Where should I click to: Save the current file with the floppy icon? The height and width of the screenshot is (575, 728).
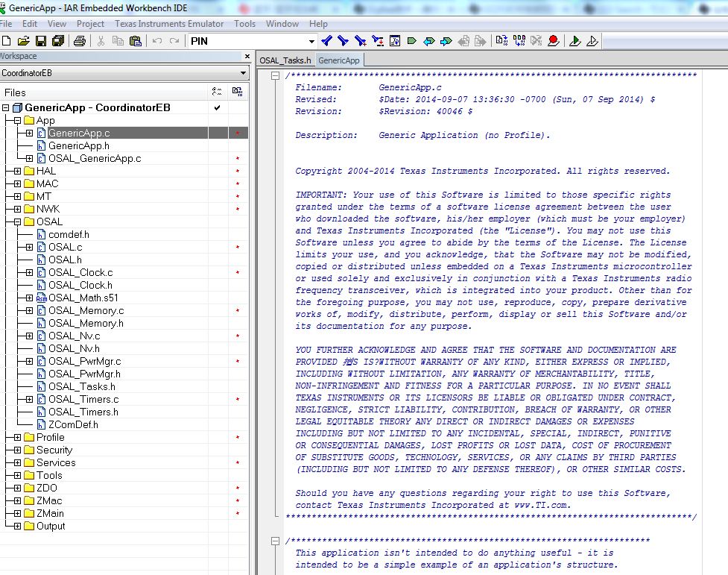pos(41,41)
